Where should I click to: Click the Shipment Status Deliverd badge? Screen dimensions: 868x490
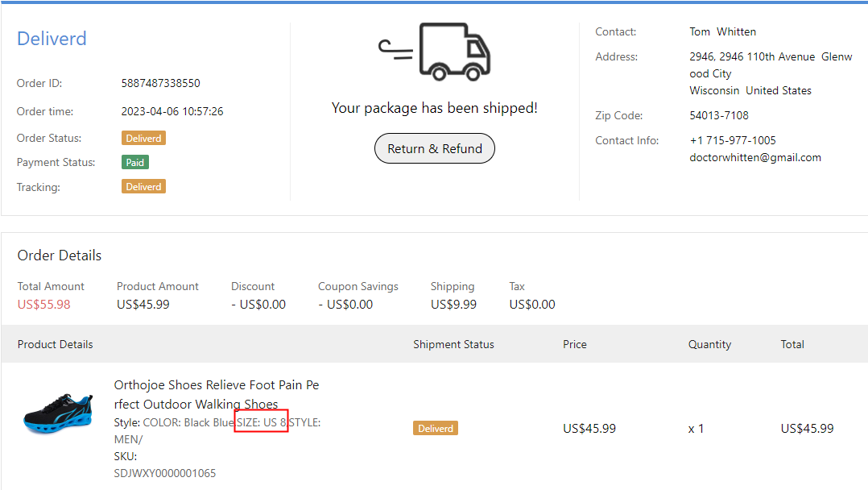click(436, 428)
